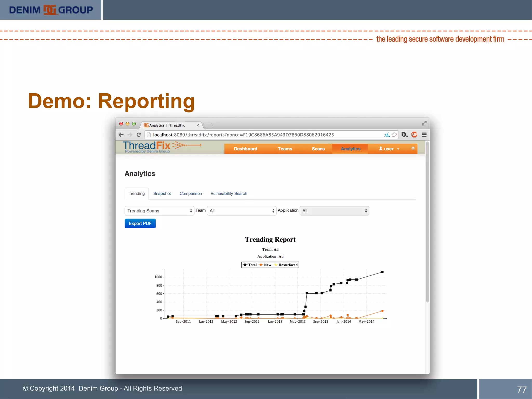Click the browser address bar URL

pos(243,135)
